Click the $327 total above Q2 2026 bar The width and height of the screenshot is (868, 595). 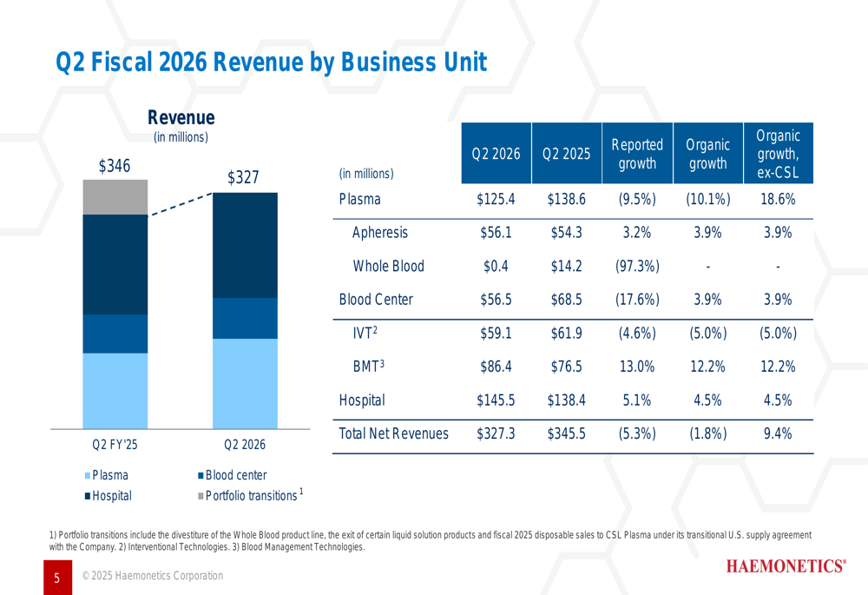pos(244,177)
